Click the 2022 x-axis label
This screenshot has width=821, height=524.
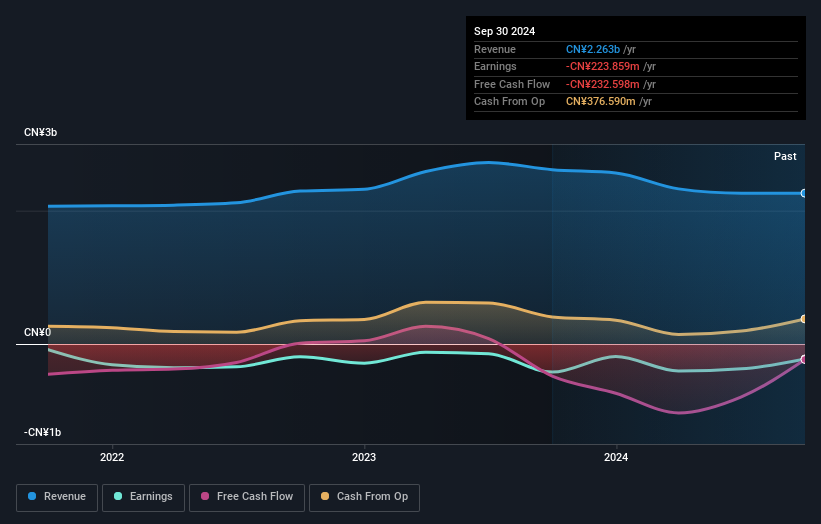112,457
